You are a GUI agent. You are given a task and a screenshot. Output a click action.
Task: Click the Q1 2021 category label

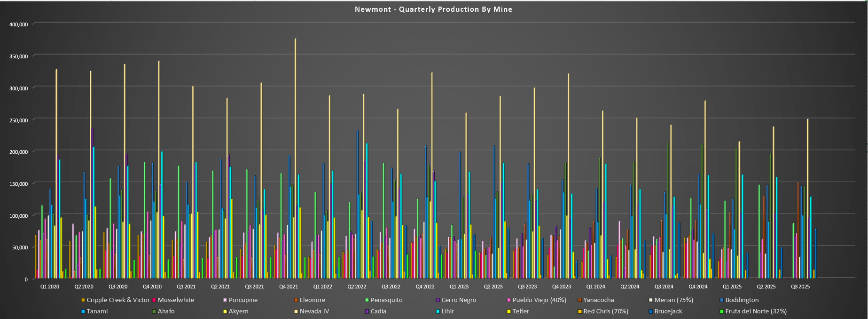click(186, 287)
